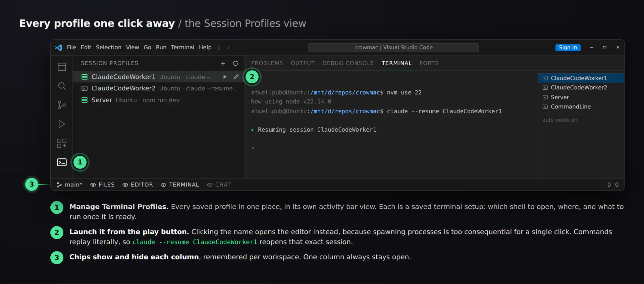Open the Source Control view

62,105
